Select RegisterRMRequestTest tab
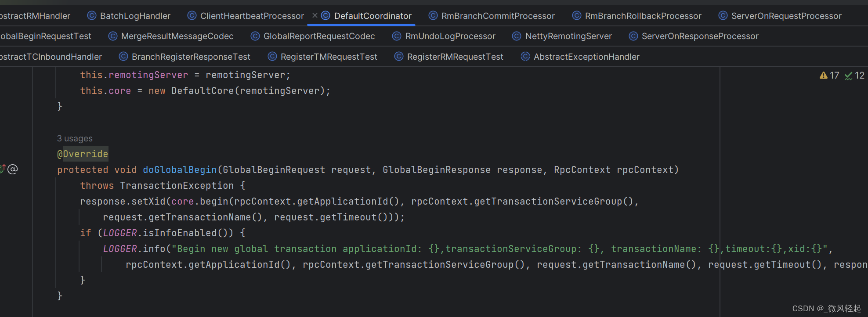 [x=449, y=57]
